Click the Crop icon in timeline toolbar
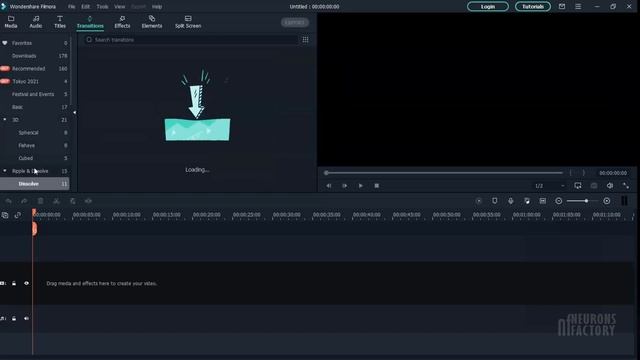The height and width of the screenshot is (360, 640). (x=73, y=201)
